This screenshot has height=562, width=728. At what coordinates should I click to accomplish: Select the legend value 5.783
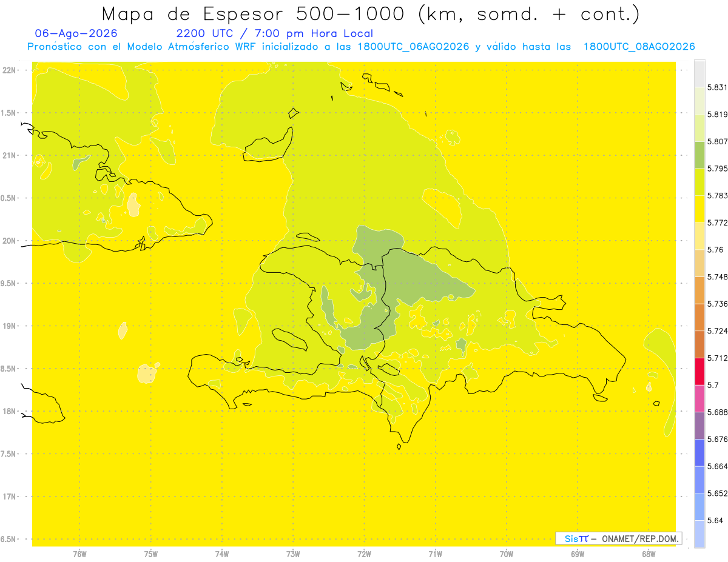pos(717,196)
